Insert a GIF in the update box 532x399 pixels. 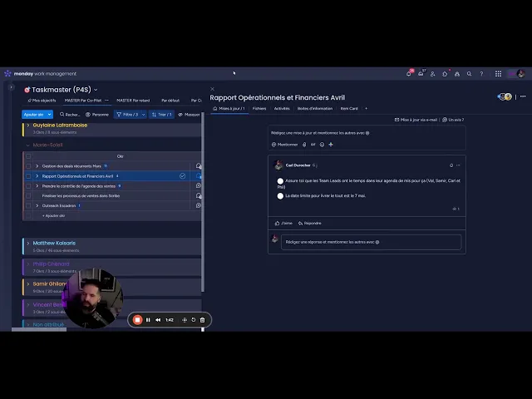point(313,145)
